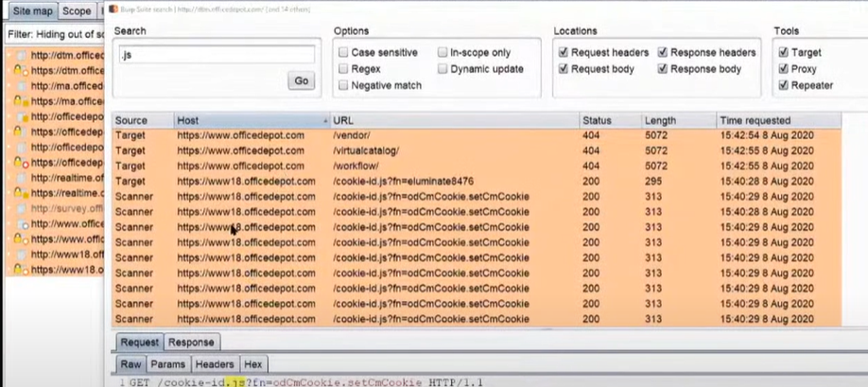This screenshot has width=868, height=387.
Task: Enable the Negative match option
Action: coord(343,86)
